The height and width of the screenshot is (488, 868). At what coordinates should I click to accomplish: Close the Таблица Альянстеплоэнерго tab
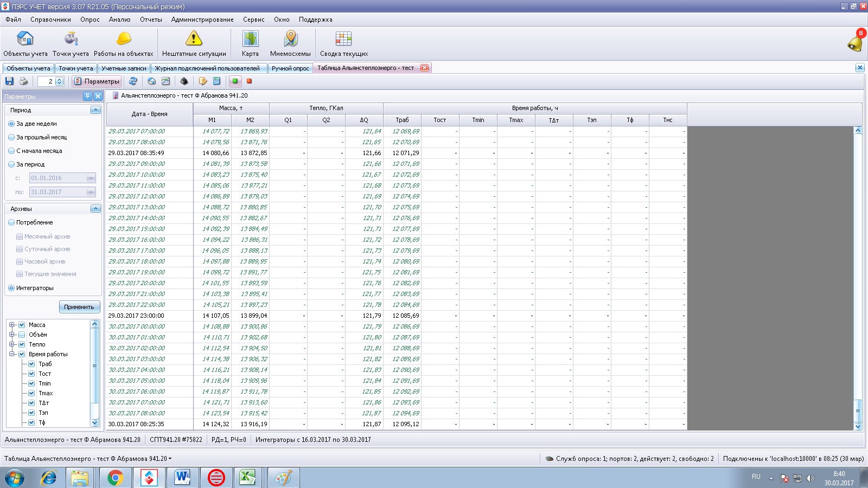point(424,68)
